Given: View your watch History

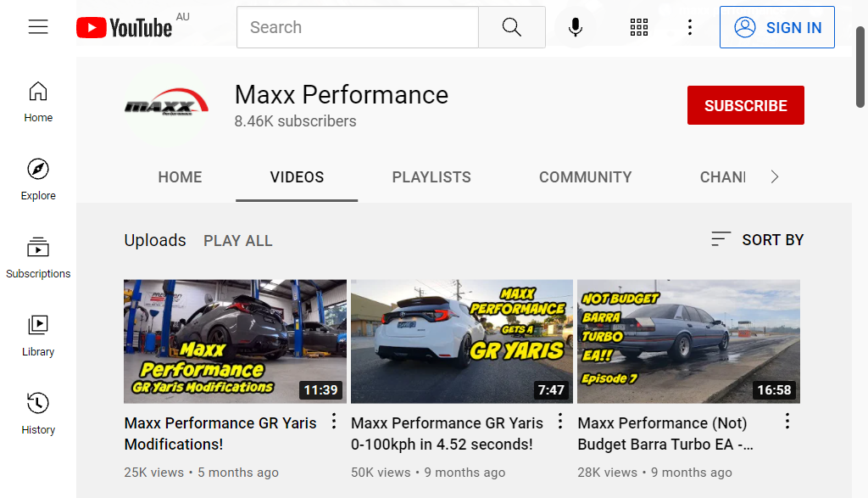Looking at the screenshot, I should pos(37,412).
